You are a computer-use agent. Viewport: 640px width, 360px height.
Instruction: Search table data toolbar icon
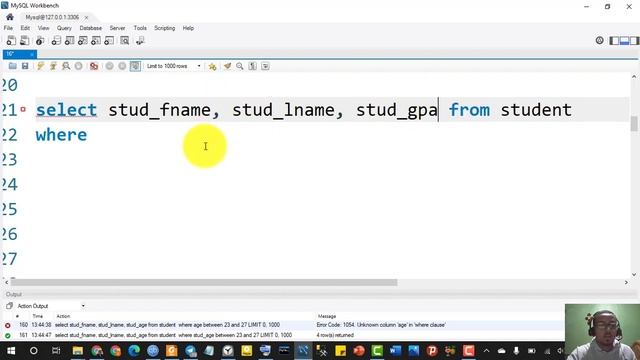point(125,40)
